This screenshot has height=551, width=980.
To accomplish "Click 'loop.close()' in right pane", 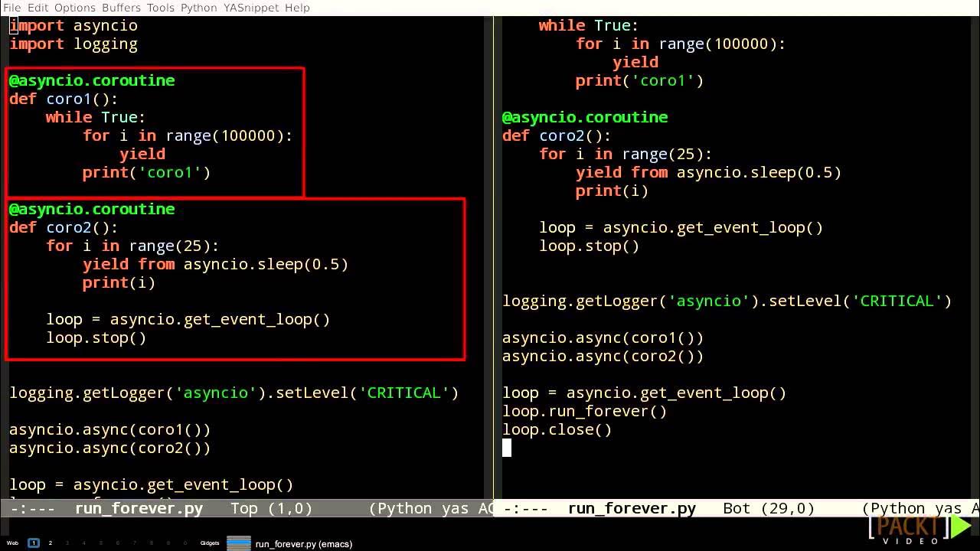I will pyautogui.click(x=557, y=429).
